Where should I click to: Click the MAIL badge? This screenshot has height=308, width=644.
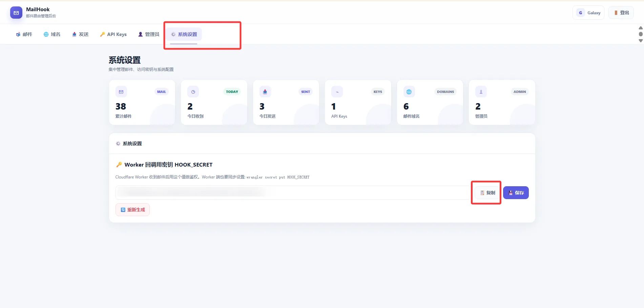click(162, 92)
